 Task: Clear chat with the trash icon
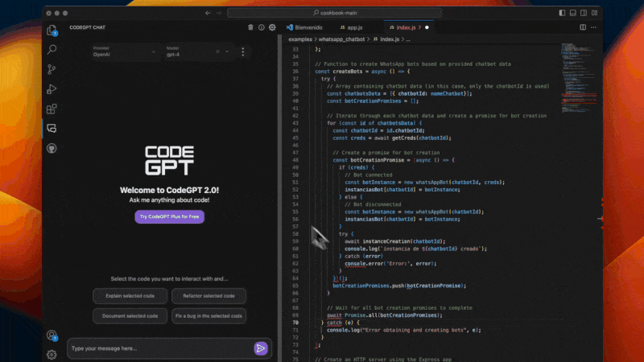pyautogui.click(x=250, y=27)
